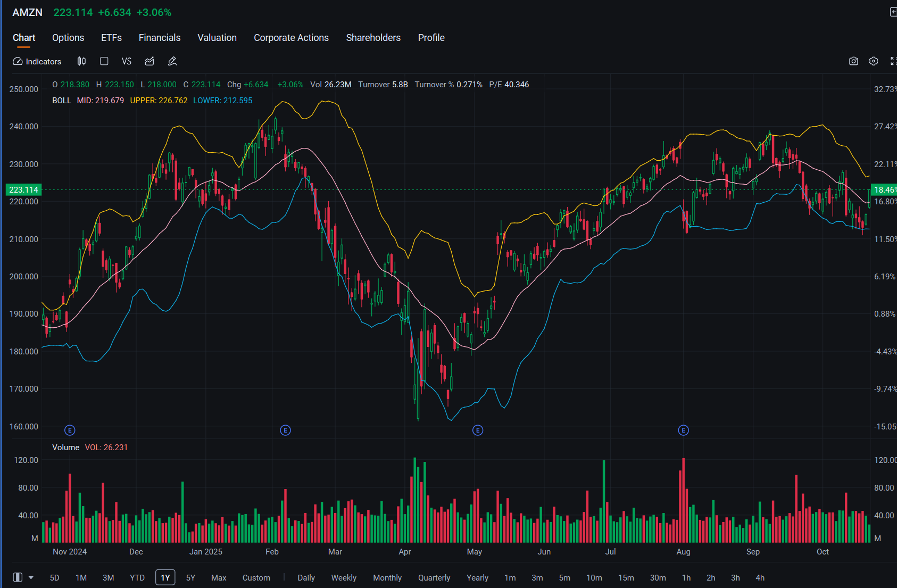View the Corporate Actions tab
897x588 pixels.
pos(291,38)
